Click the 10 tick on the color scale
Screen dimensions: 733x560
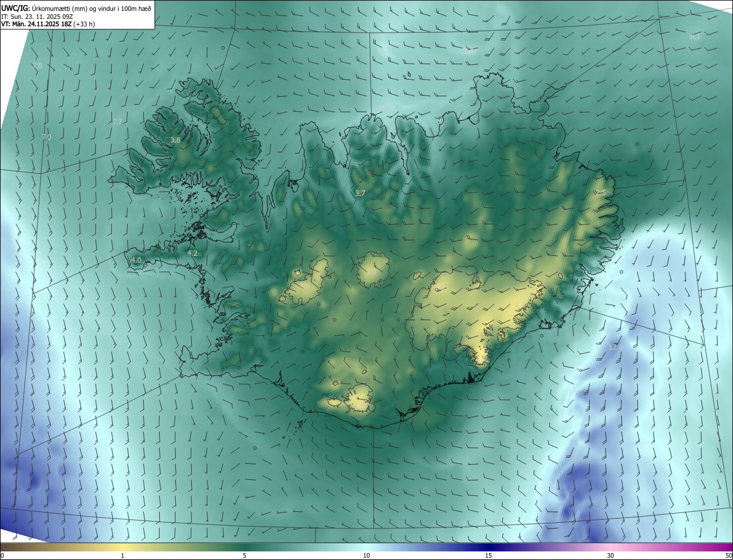pos(366,555)
